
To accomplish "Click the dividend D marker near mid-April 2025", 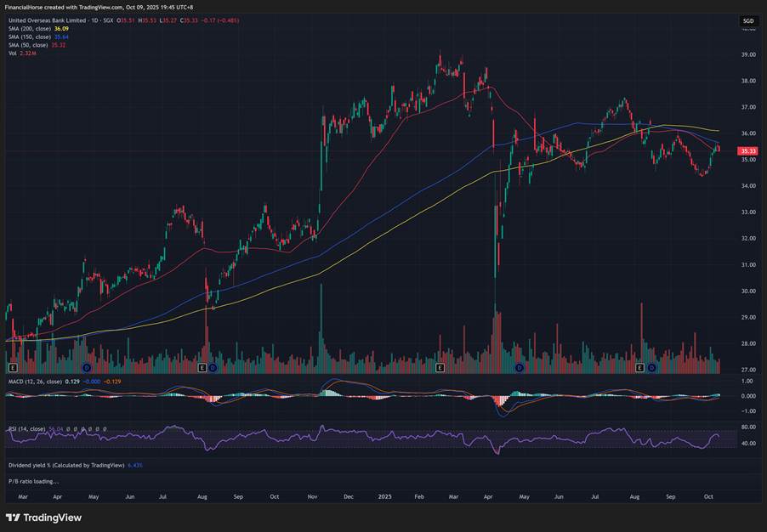I will (x=519, y=368).
